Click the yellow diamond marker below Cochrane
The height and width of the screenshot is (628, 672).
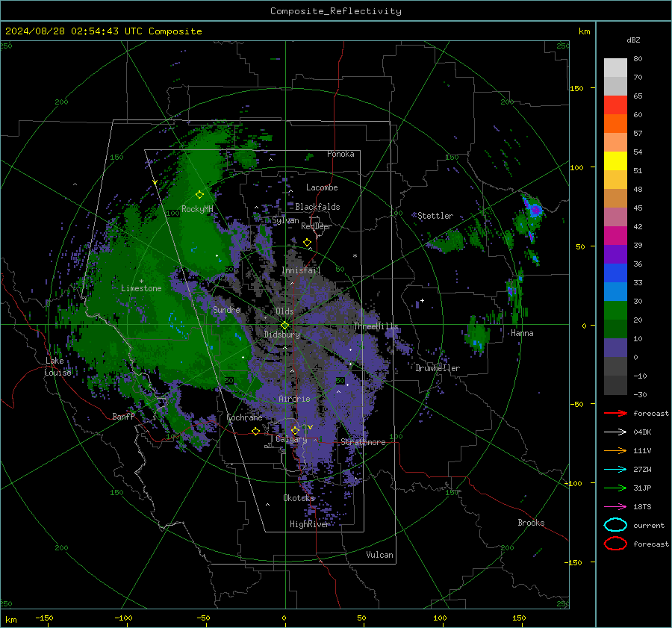[x=255, y=431]
